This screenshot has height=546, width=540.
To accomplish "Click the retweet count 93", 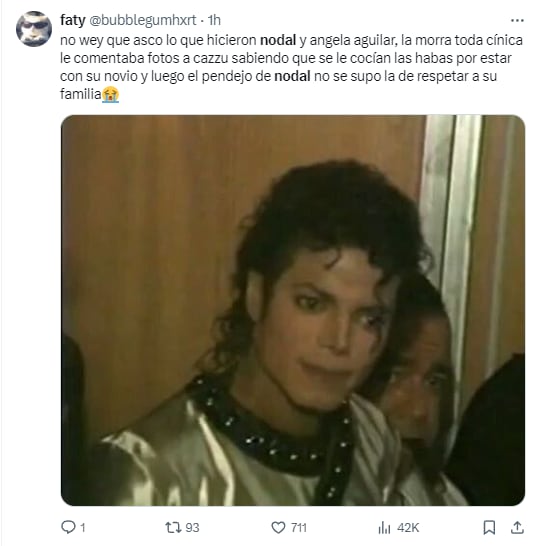I will click(x=192, y=528).
